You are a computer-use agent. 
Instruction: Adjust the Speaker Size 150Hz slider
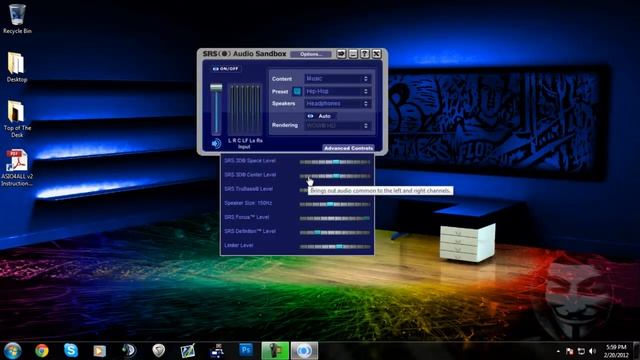[x=335, y=204]
